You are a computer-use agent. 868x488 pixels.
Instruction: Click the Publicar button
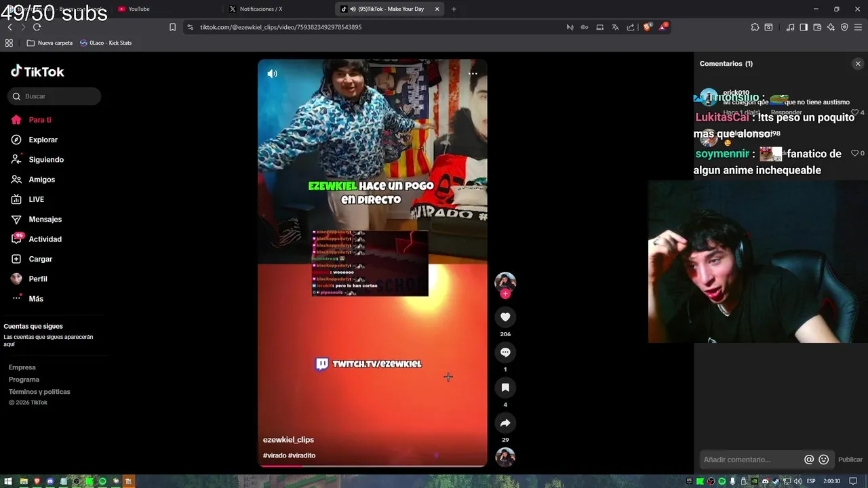point(850,460)
